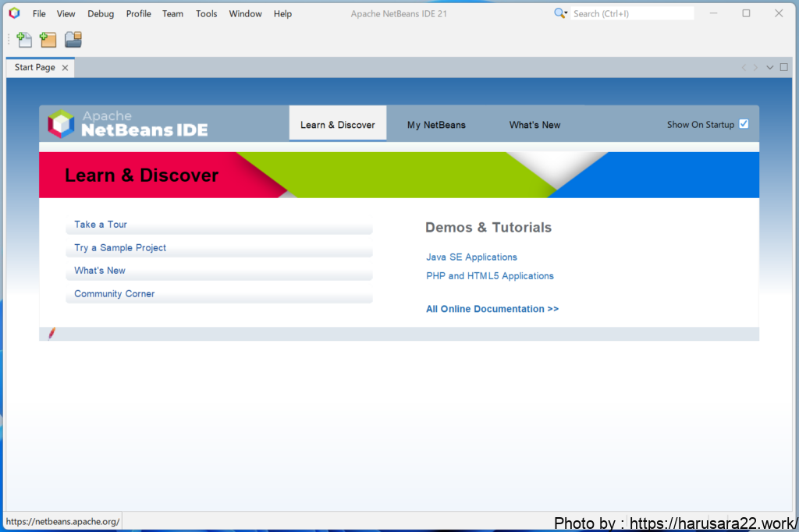
Task: Open the What's New tab
Action: coord(534,125)
